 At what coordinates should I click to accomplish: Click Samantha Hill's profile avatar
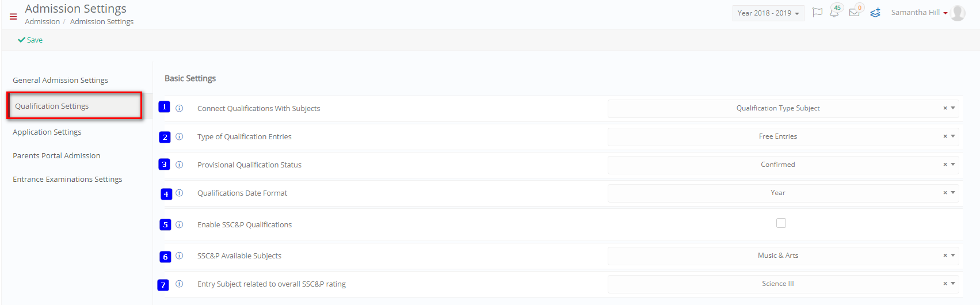coord(958,13)
